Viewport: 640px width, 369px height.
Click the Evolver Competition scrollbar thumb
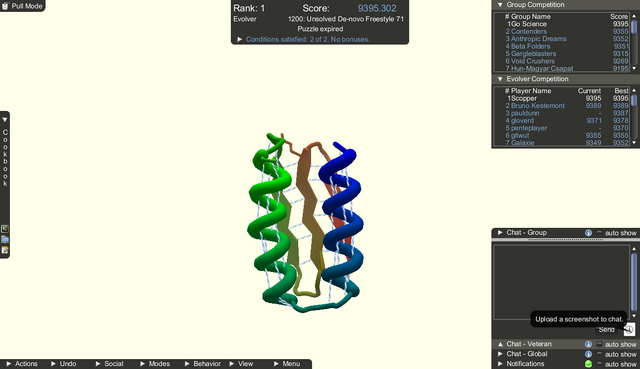(x=634, y=100)
